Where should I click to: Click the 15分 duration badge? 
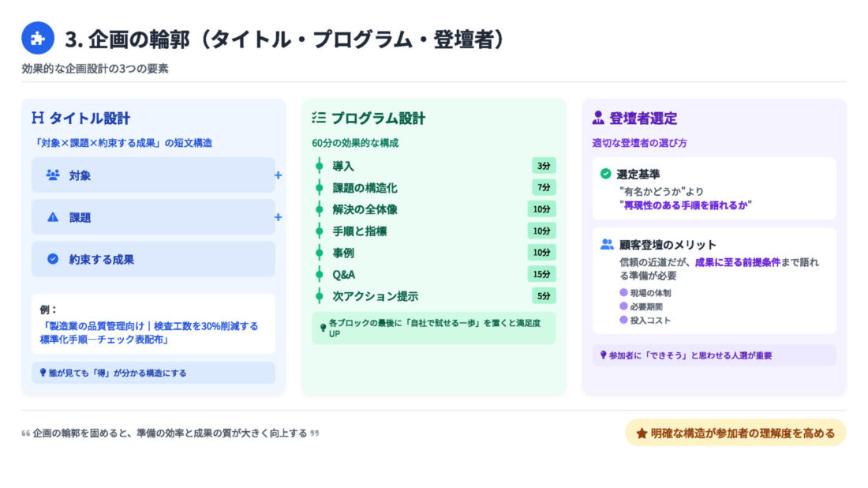pyautogui.click(x=541, y=274)
